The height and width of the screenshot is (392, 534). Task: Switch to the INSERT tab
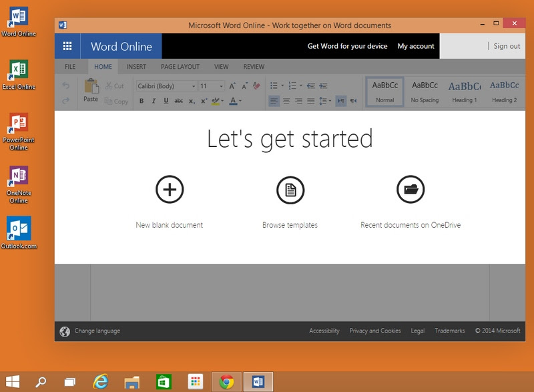136,67
